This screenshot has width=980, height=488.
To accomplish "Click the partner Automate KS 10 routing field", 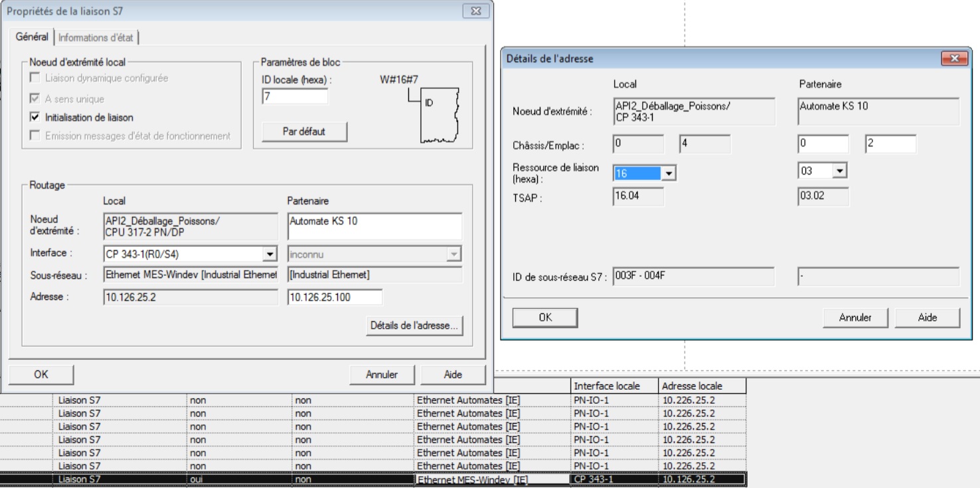I will click(x=374, y=226).
